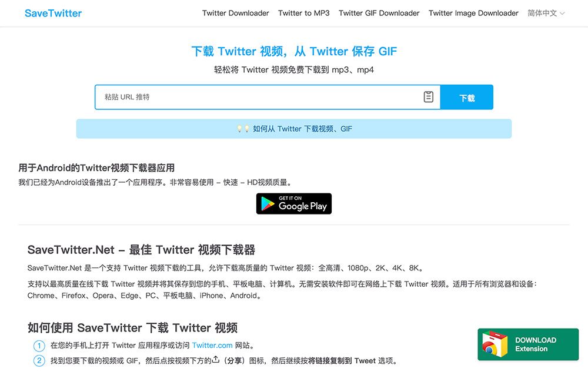Click the Download Extension button
This screenshot has height=372, width=588.
528,344
